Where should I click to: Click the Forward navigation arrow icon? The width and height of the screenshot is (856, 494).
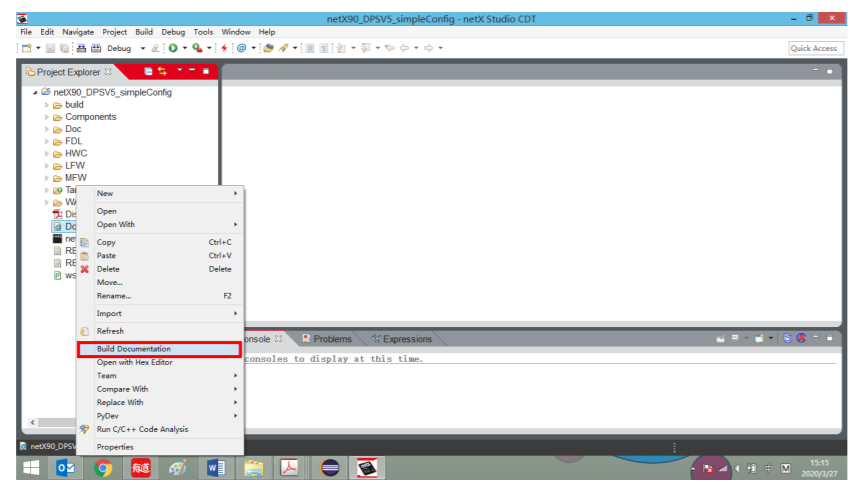(429, 48)
